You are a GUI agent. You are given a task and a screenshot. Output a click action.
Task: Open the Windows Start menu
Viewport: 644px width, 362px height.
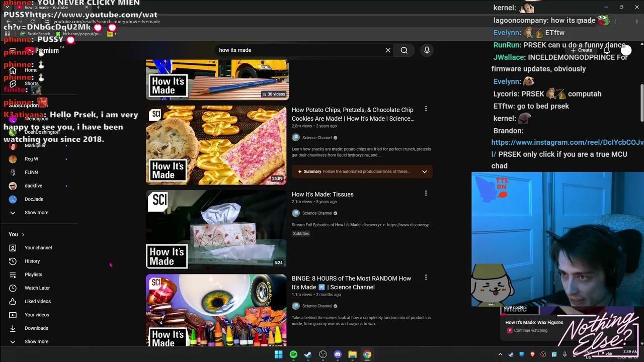[x=278, y=354]
